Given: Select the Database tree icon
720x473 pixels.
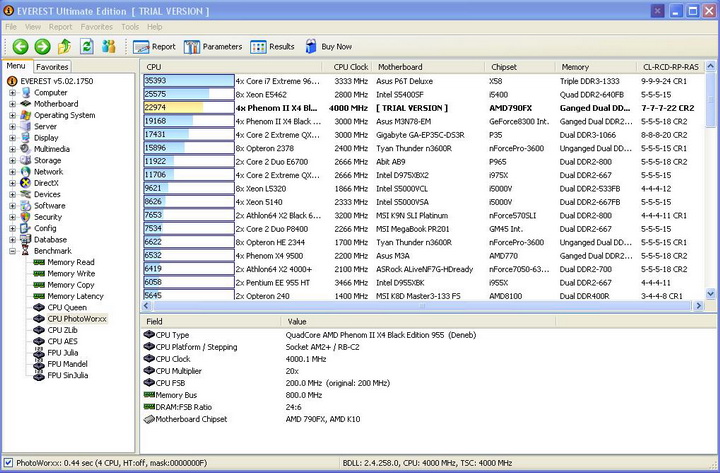Looking at the screenshot, I should [x=26, y=239].
